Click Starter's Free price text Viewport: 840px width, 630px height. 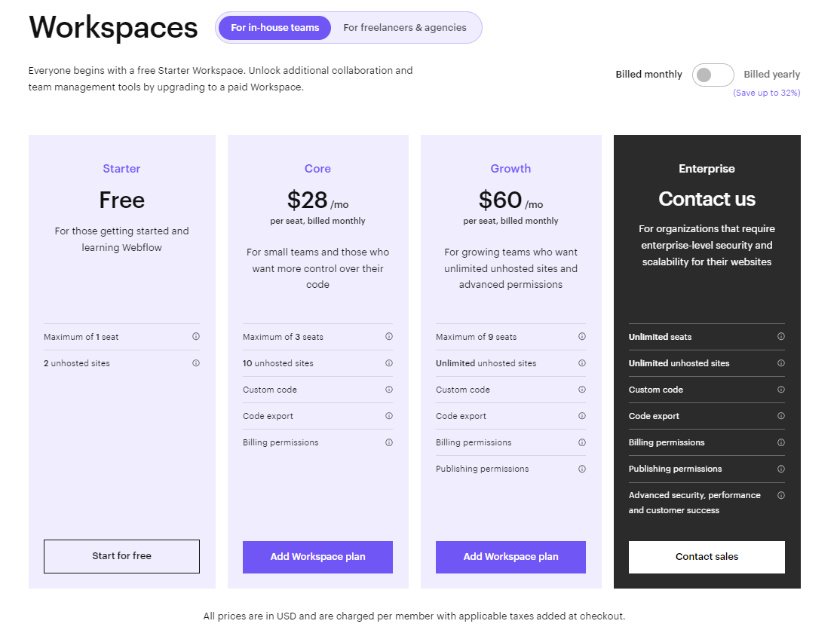(121, 200)
